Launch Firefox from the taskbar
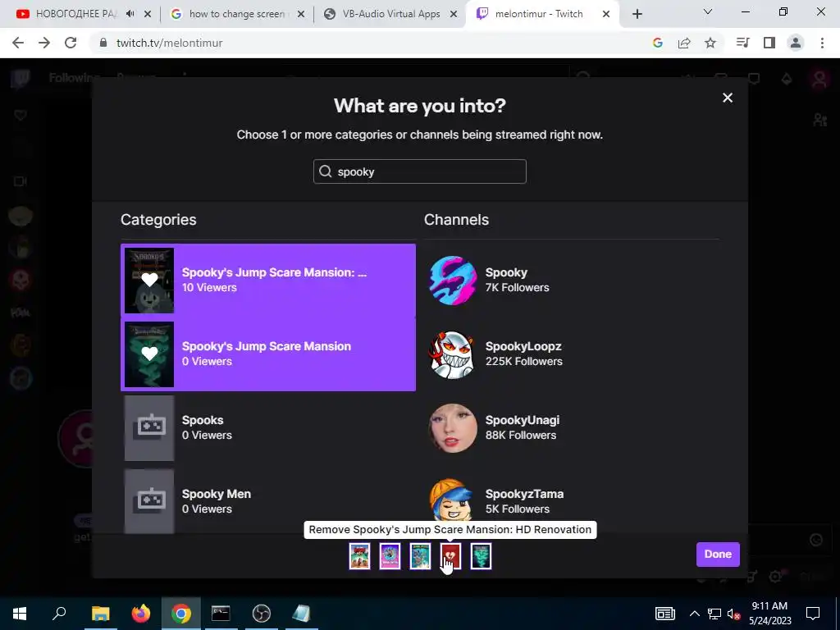The height and width of the screenshot is (630, 840). coord(141,614)
